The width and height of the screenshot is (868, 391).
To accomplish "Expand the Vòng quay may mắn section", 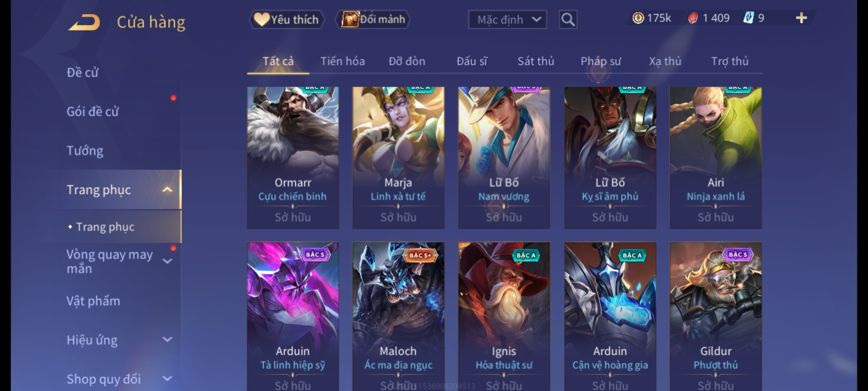I will pyautogui.click(x=167, y=261).
